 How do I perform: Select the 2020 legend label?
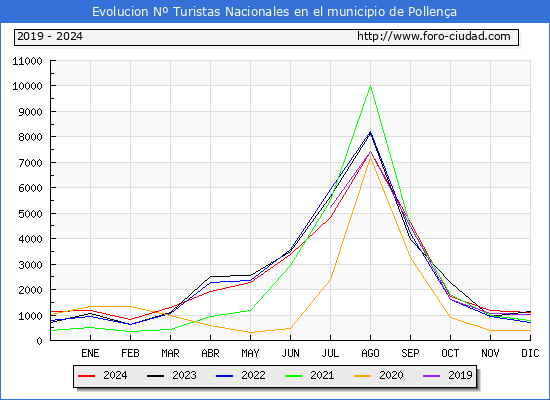tap(391, 375)
